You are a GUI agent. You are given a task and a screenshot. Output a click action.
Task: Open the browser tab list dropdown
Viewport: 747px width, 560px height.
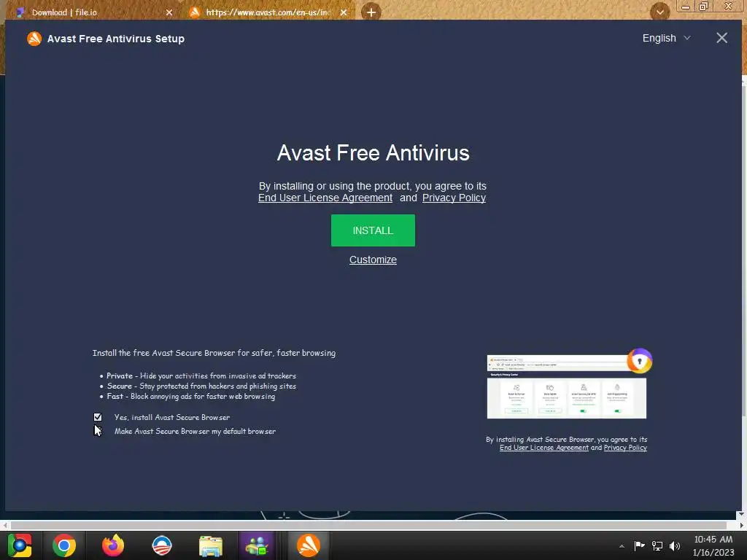tap(659, 12)
